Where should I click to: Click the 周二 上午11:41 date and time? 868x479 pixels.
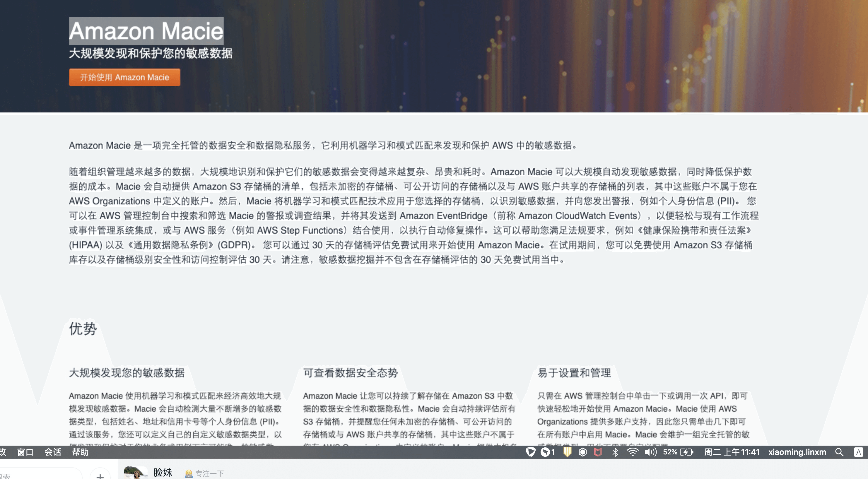[x=732, y=452]
